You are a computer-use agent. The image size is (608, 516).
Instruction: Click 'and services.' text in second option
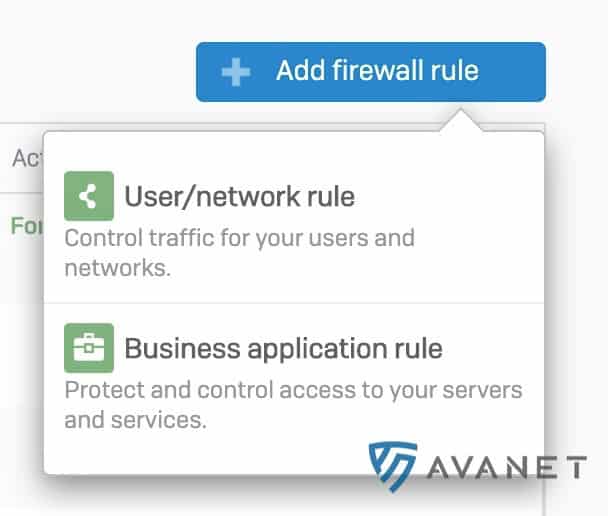pos(135,420)
